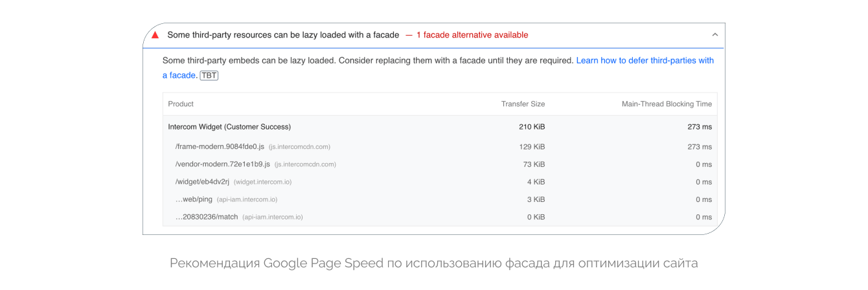868x290 pixels.
Task: Click the red warning triangle icon
Action: coord(155,35)
